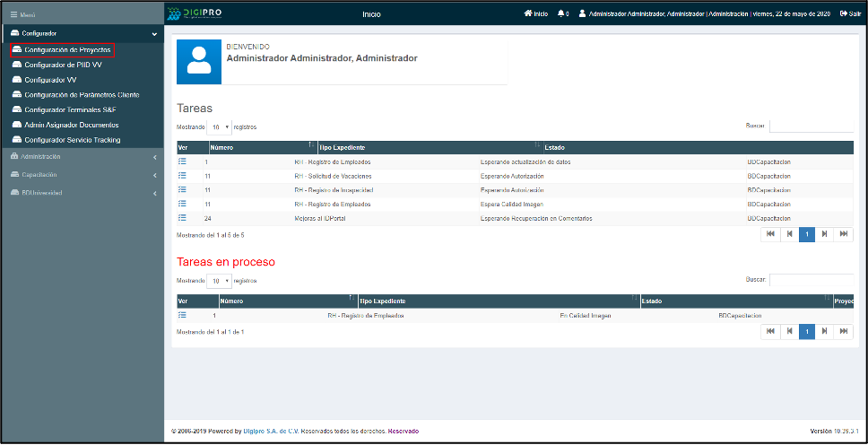The height and width of the screenshot is (445, 868).
Task: Expand the Administración menu section
Action: click(x=81, y=157)
